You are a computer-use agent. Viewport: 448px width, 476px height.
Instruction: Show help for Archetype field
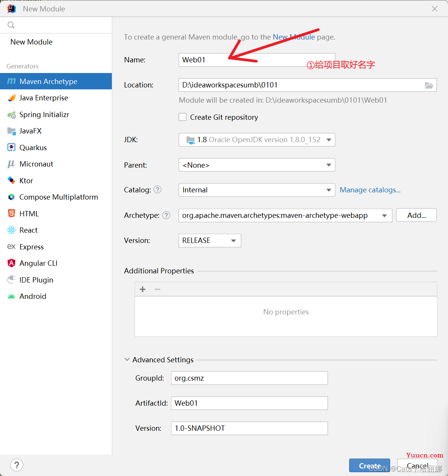click(x=166, y=215)
